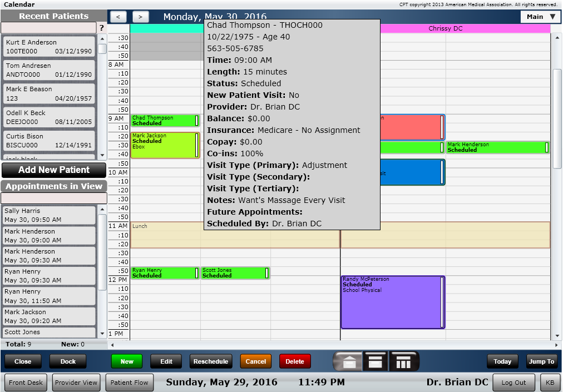Switch to the single-pane calendar view icon
Image resolution: width=563 pixels, height=392 pixels.
click(348, 361)
